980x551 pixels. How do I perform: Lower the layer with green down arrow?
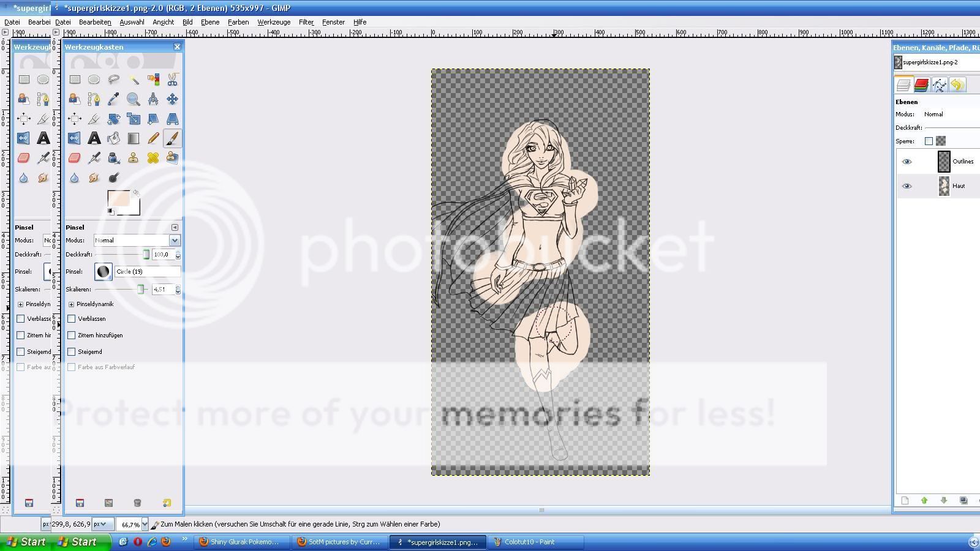pos(944,500)
